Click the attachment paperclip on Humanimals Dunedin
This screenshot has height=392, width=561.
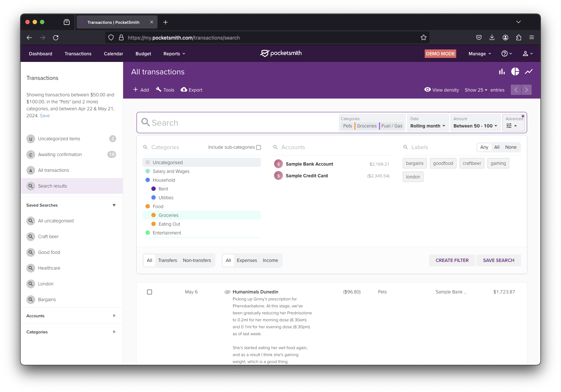pyautogui.click(x=227, y=292)
